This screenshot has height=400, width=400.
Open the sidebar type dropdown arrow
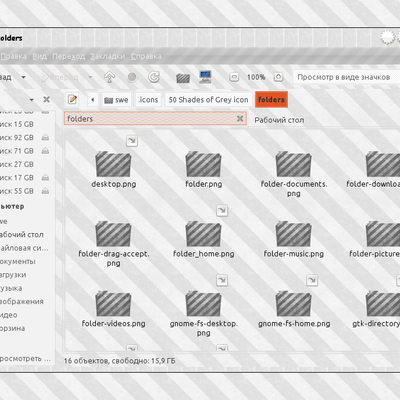coord(31,100)
